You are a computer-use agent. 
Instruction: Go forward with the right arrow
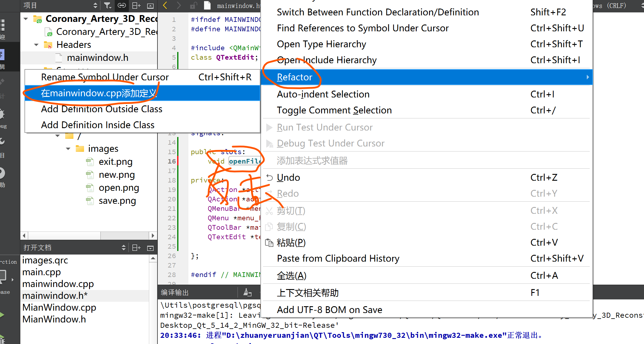[x=179, y=5]
